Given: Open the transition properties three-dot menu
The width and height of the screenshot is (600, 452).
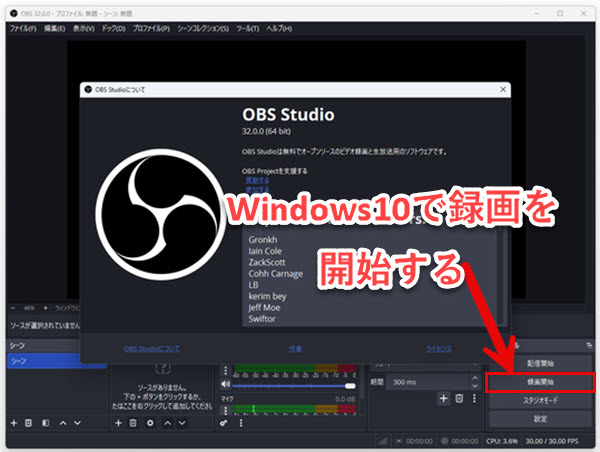Looking at the screenshot, I should [x=474, y=398].
